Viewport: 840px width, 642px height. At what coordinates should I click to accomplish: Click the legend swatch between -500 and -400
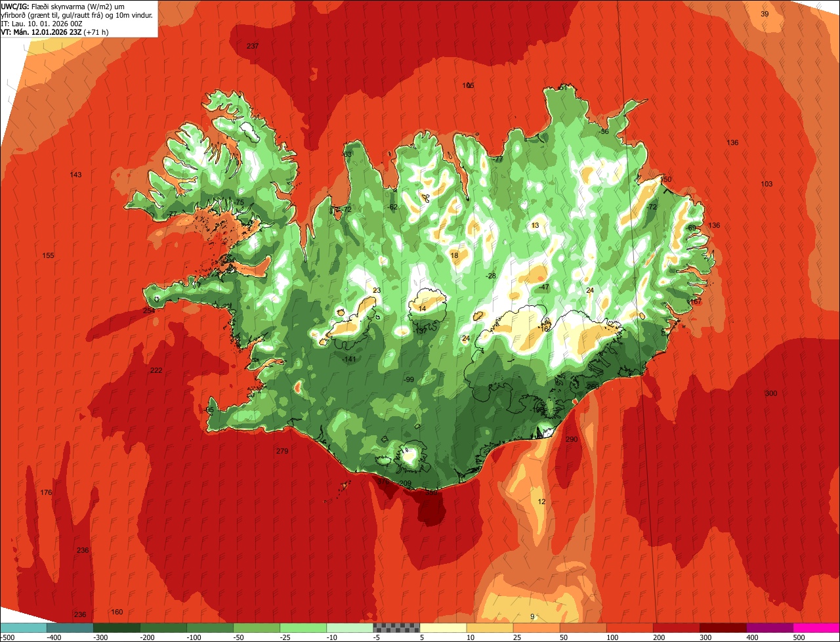(24, 628)
